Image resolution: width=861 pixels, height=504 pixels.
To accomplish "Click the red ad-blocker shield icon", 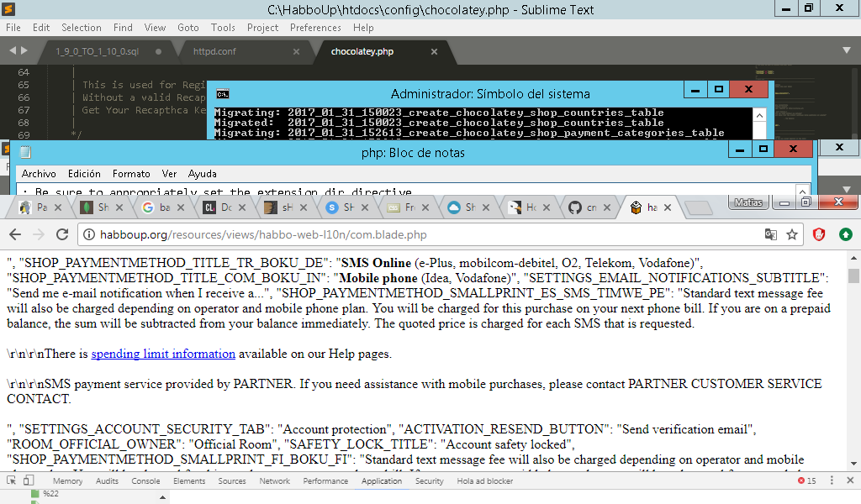I will [x=819, y=236].
